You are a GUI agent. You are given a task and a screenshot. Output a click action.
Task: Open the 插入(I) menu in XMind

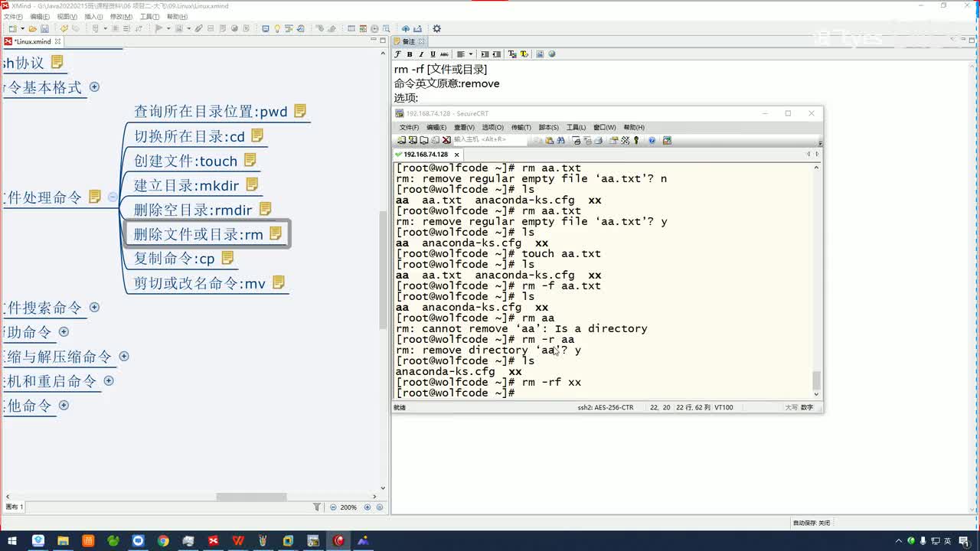coord(93,17)
